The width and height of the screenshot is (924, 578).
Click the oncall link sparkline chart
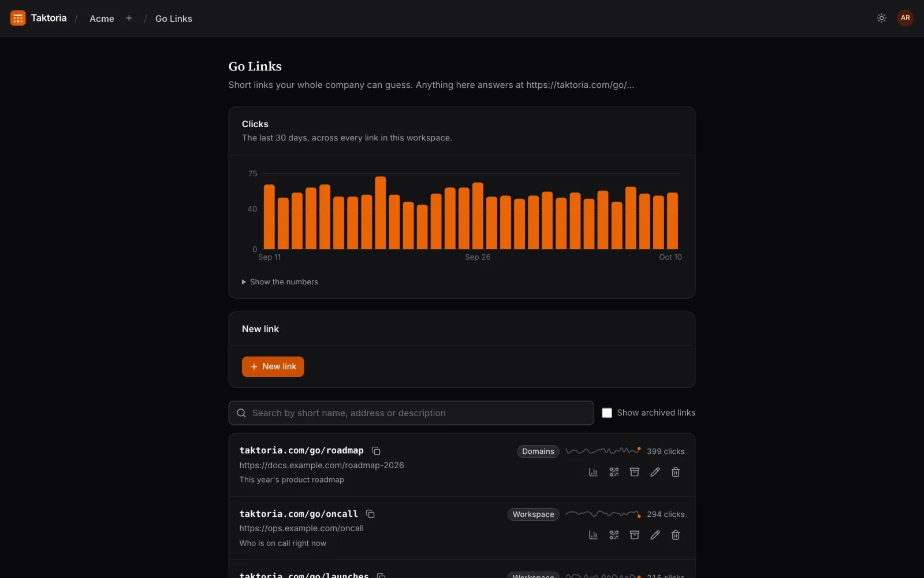603,514
